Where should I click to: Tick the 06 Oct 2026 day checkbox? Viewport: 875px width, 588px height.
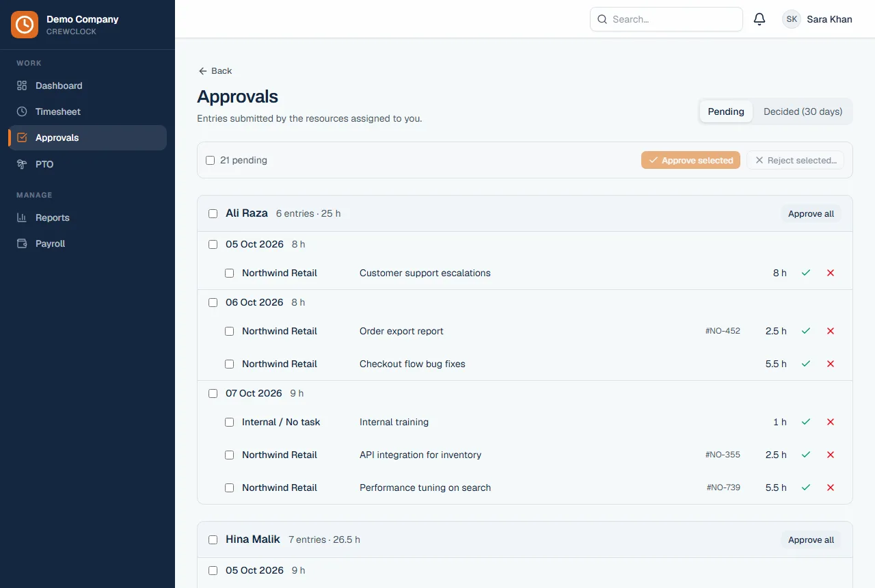pyautogui.click(x=213, y=302)
